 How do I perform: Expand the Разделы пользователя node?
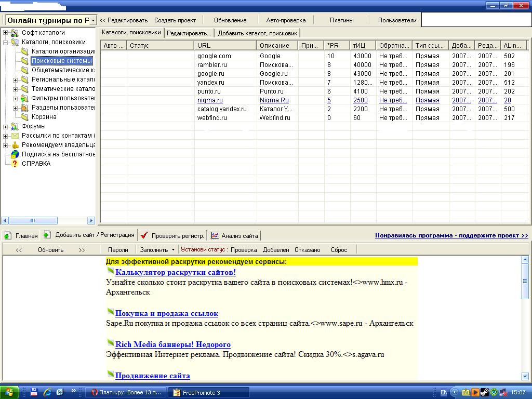tap(15, 108)
